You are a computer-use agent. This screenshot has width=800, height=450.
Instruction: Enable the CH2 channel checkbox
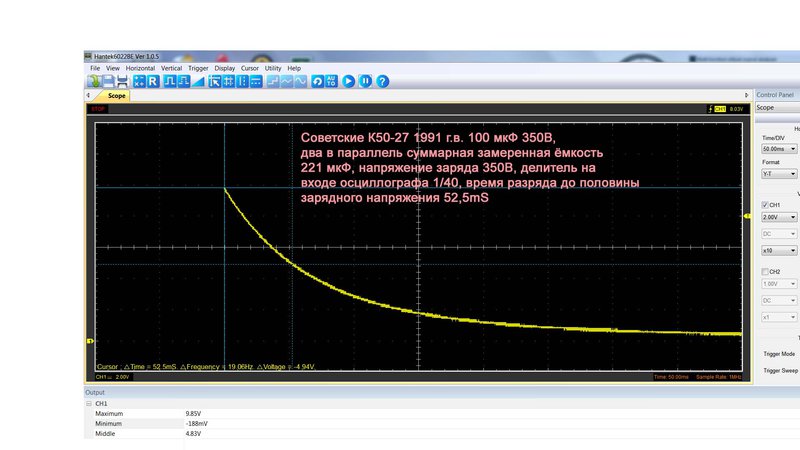765,271
